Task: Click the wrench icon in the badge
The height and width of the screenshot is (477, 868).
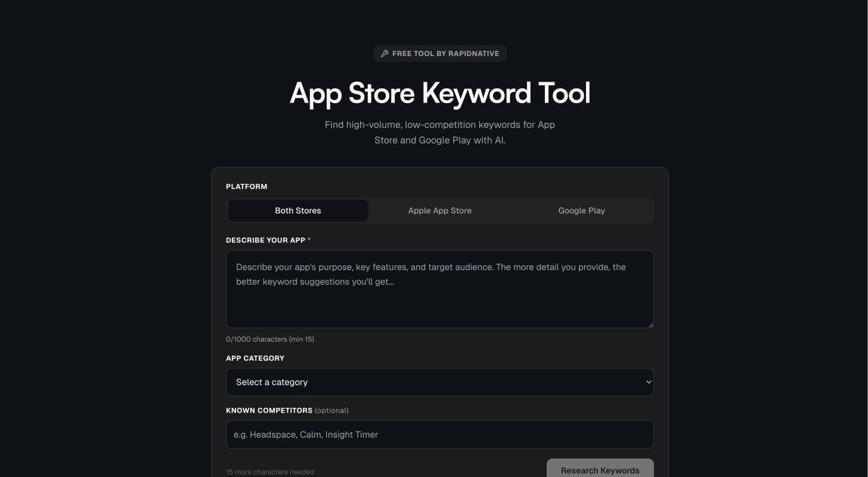Action: coord(385,53)
